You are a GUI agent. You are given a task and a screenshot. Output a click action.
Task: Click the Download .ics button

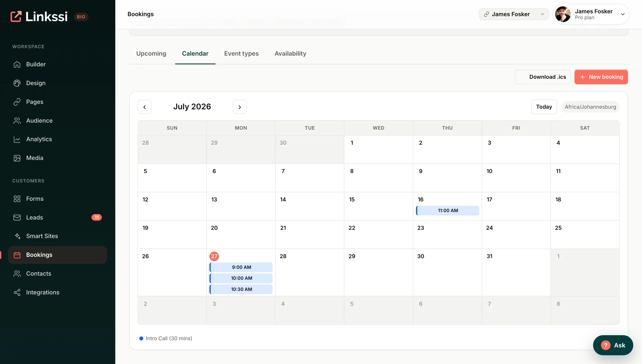543,77
